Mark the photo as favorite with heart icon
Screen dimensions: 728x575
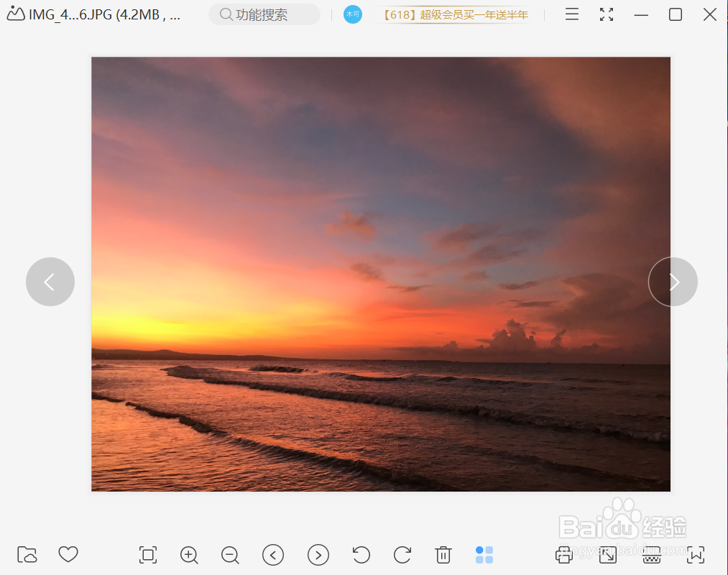click(68, 554)
